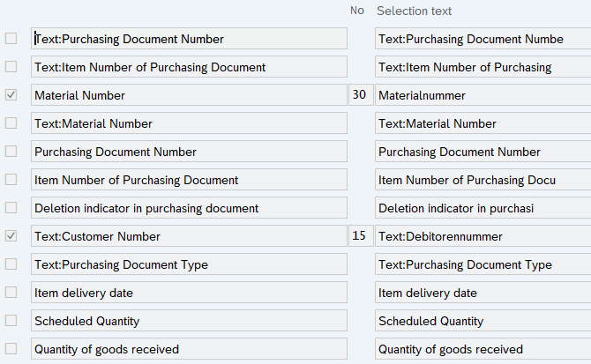The height and width of the screenshot is (364, 591).
Task: Enable the Text:Item Number of Purchasing Document checkbox
Action: 11,67
